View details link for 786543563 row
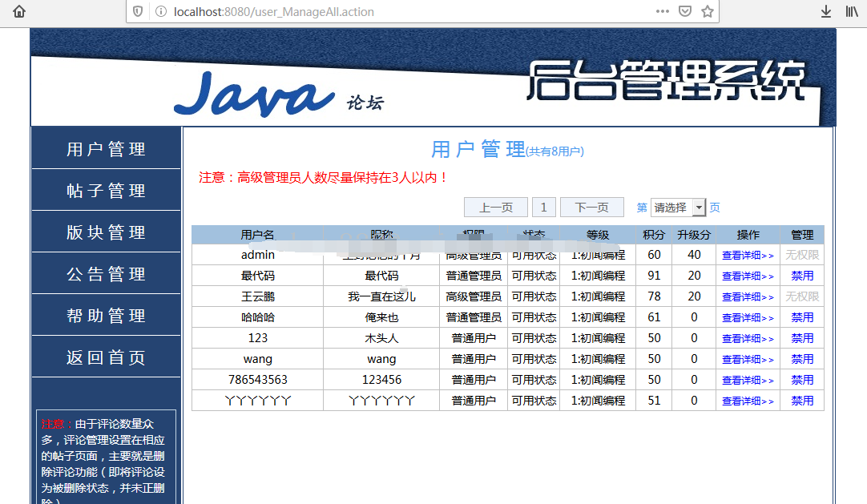 (748, 381)
